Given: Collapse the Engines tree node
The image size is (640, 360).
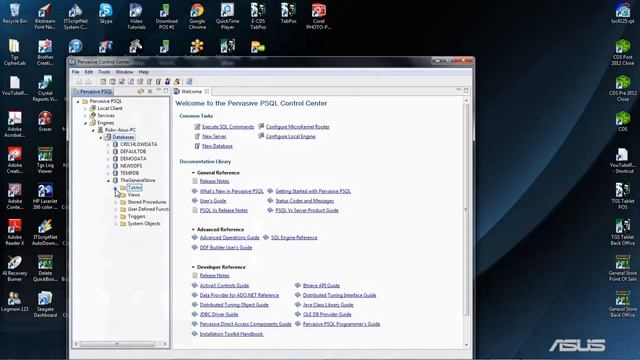Looking at the screenshot, I should pos(85,123).
